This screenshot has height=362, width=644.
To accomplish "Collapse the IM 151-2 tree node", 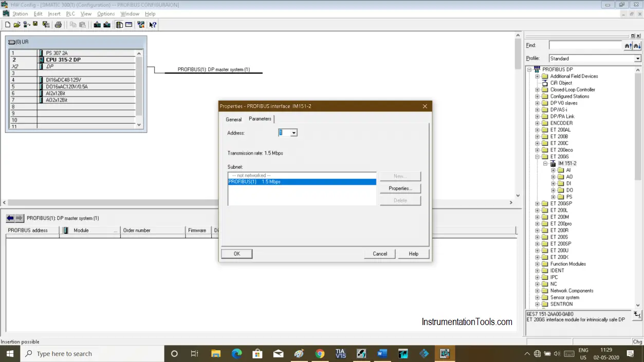I will (x=545, y=163).
